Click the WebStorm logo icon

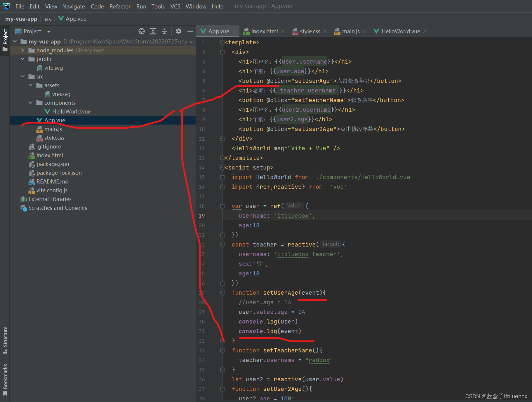tap(6, 6)
